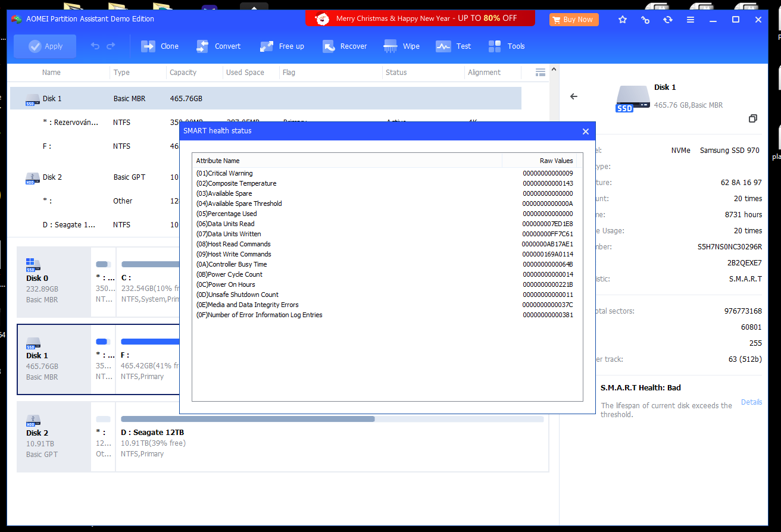Click the Redo arrow icon

pyautogui.click(x=111, y=46)
